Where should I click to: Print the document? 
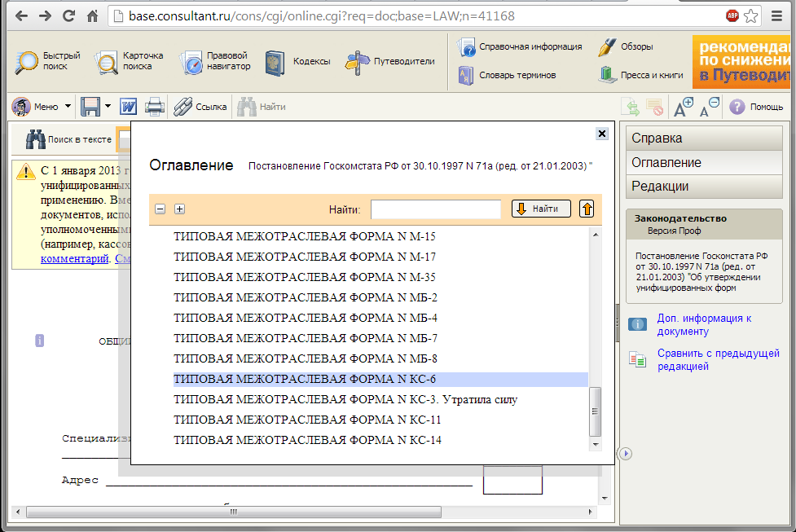click(x=154, y=107)
